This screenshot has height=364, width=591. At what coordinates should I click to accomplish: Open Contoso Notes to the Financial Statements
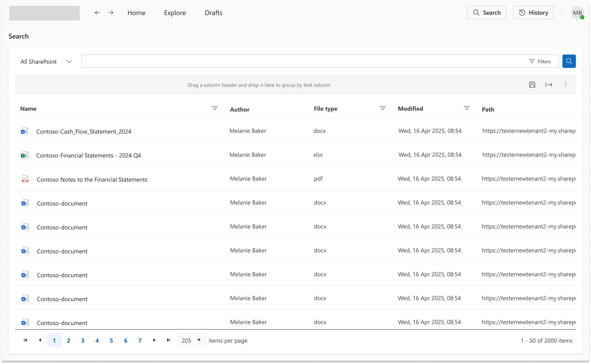tap(92, 179)
